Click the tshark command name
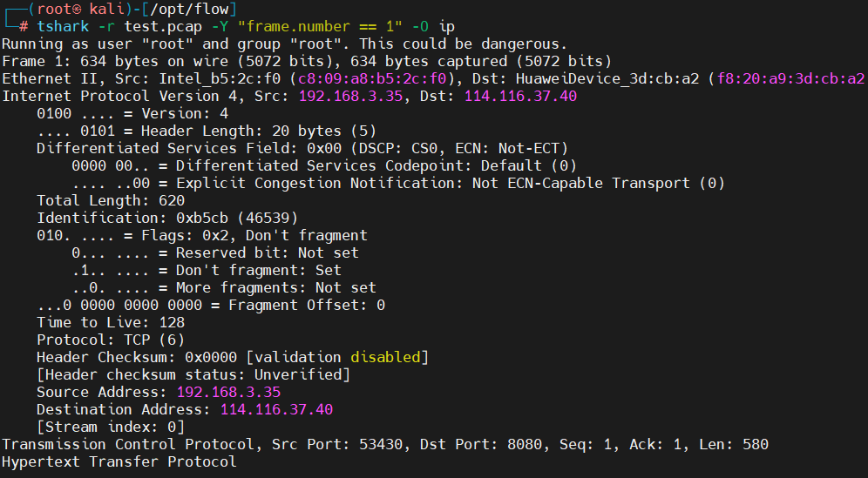This screenshot has width=868, height=478. pyautogui.click(x=63, y=26)
